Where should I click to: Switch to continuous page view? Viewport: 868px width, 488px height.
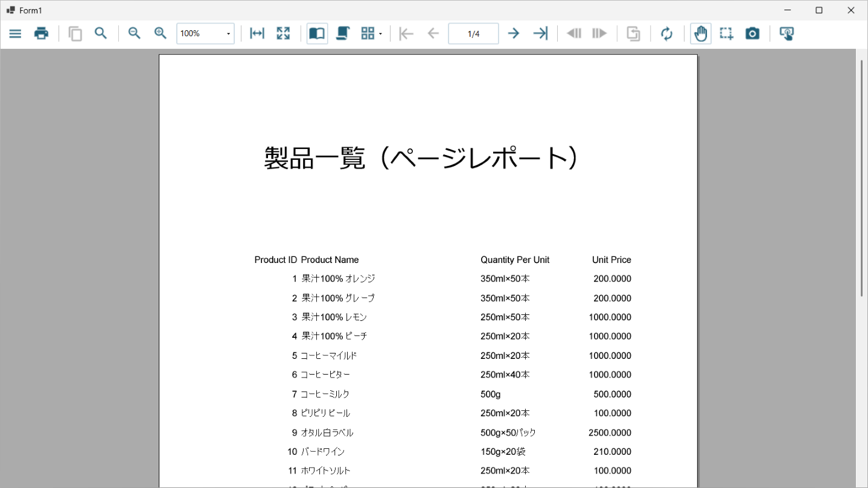343,34
